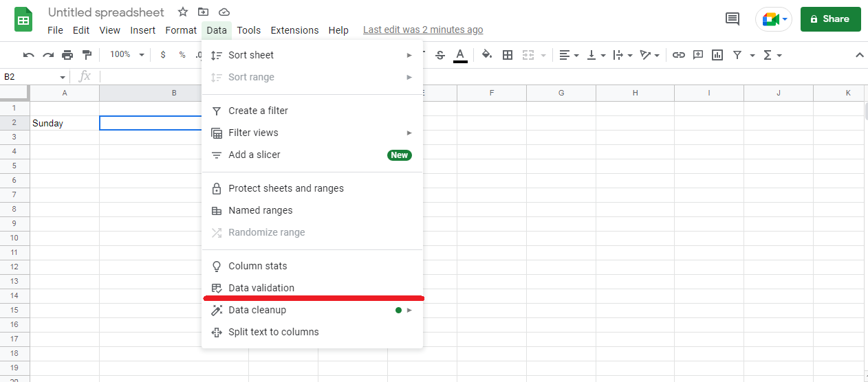Click the insert link icon
Viewport: 868px width, 382px height.
coord(679,55)
